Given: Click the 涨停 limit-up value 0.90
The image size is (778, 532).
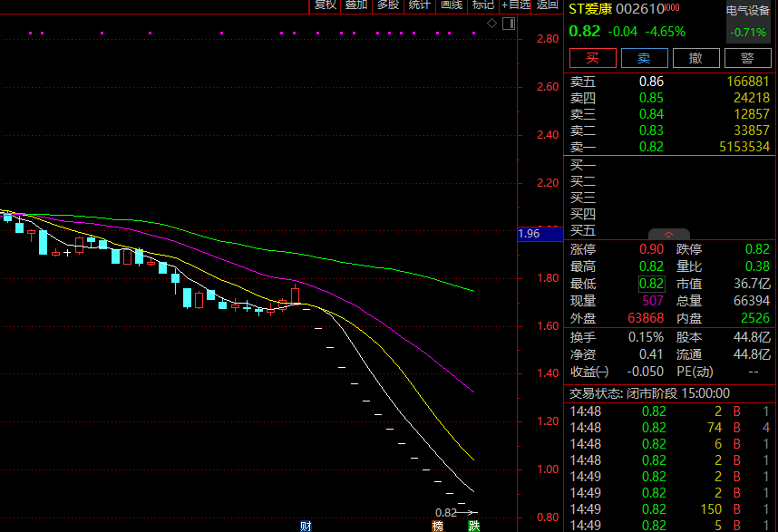Looking at the screenshot, I should [651, 249].
